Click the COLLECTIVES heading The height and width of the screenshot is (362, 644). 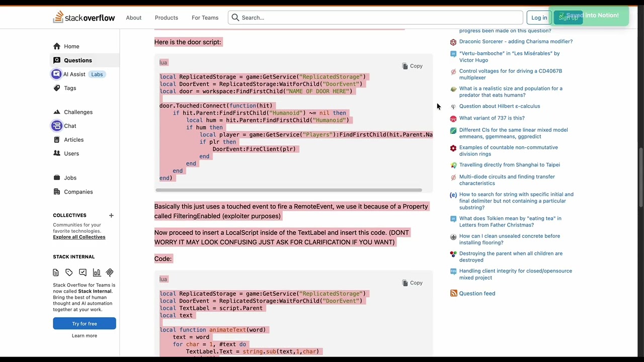point(69,215)
